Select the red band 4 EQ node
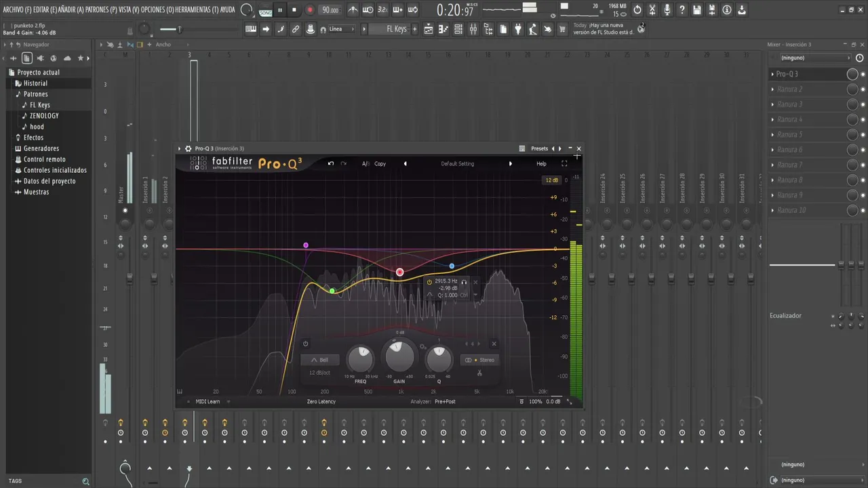 [400, 272]
